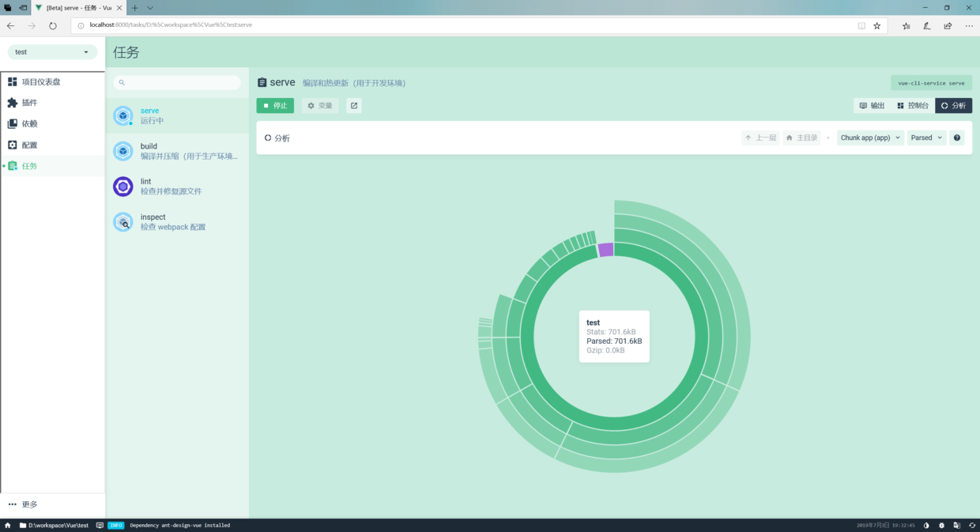Image resolution: width=980 pixels, height=532 pixels.
Task: Toggle dark mode contrast icon
Action: pos(926,525)
